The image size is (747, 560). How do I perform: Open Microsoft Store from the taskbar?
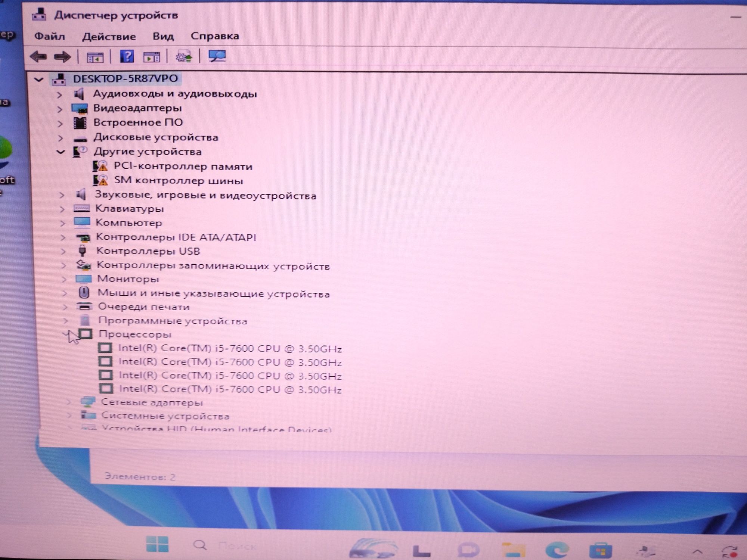(600, 550)
